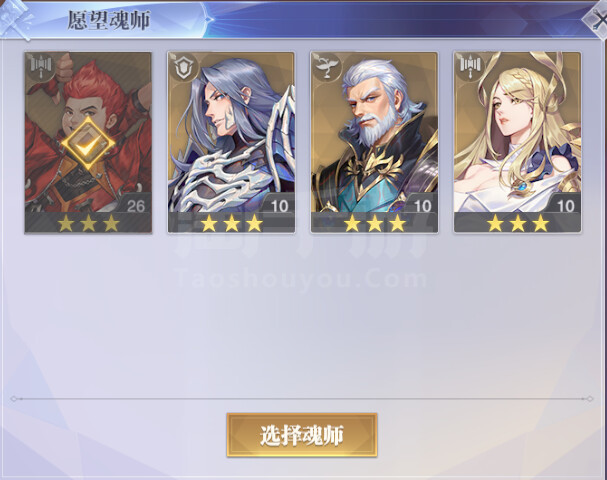Click the three-star rating on red-haired card
The width and height of the screenshot is (607, 480).
88,223
